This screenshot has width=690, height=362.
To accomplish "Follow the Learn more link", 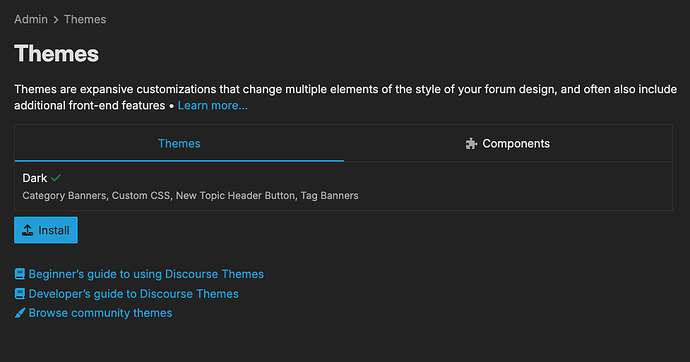I will point(213,106).
